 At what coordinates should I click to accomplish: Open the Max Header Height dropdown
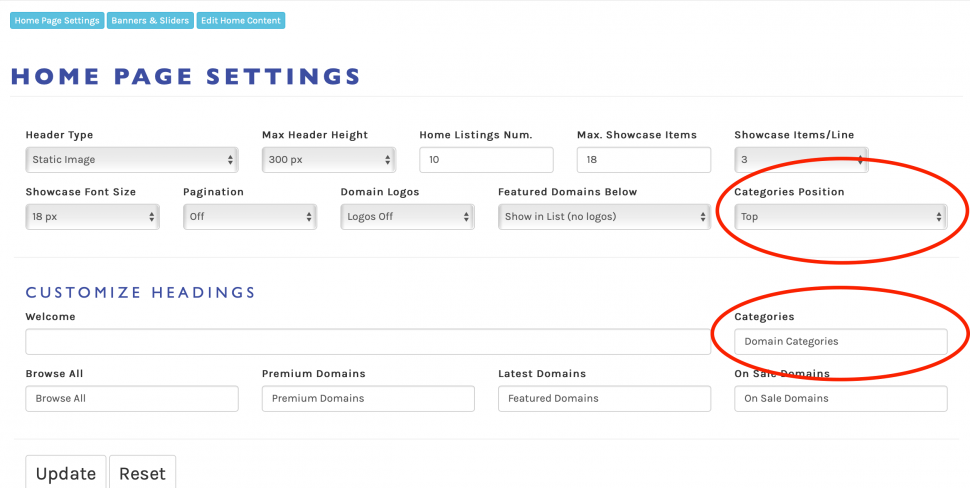328,160
